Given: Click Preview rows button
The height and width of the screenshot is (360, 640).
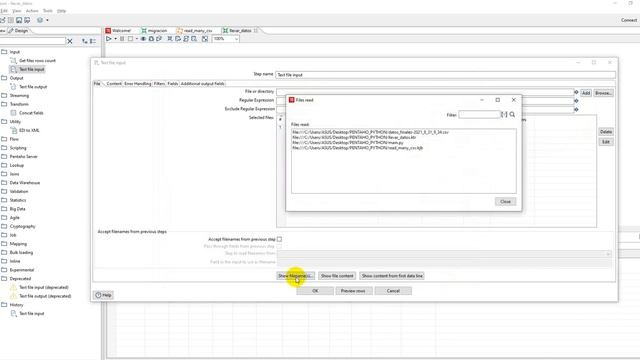Looking at the screenshot, I should [353, 291].
